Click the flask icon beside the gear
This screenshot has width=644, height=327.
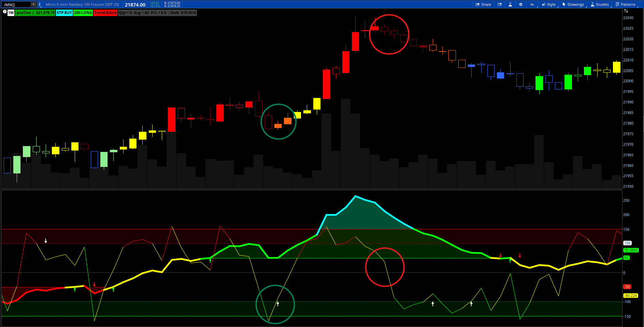coord(510,4)
